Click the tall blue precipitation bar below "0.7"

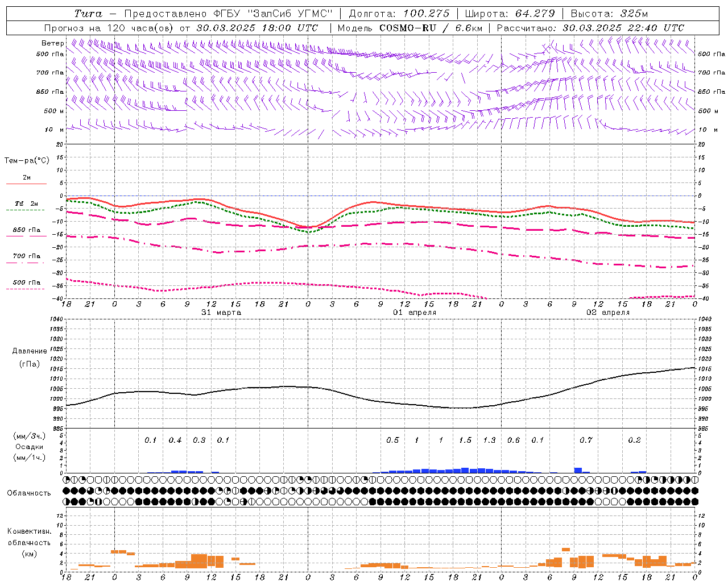coord(578,470)
